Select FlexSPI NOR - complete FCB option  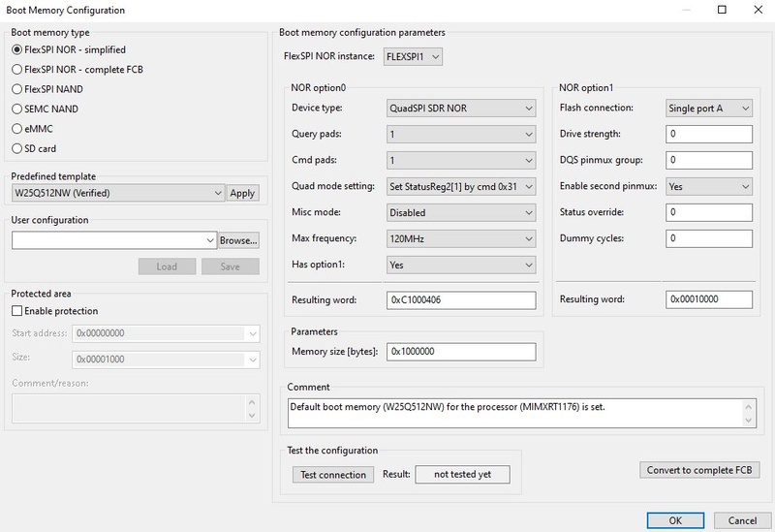point(16,70)
